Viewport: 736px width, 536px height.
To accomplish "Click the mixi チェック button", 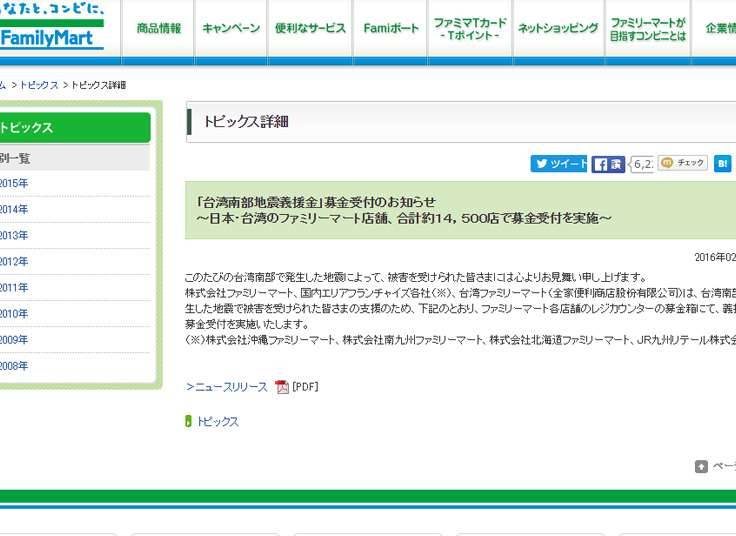I will point(682,163).
